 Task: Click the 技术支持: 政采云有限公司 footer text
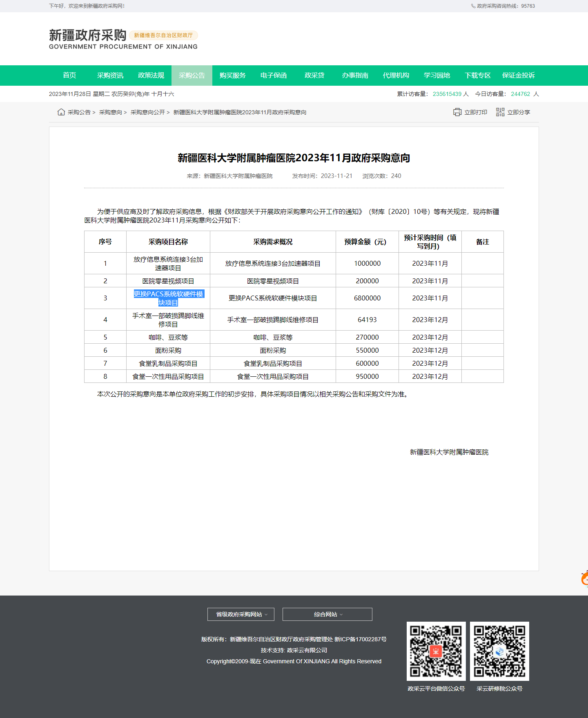coord(294,650)
